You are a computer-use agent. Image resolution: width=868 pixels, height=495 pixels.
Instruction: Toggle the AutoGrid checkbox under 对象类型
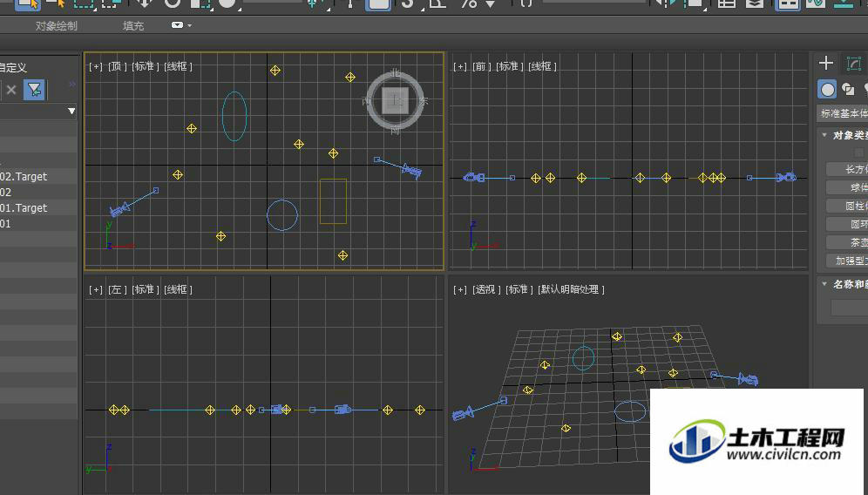coord(858,153)
